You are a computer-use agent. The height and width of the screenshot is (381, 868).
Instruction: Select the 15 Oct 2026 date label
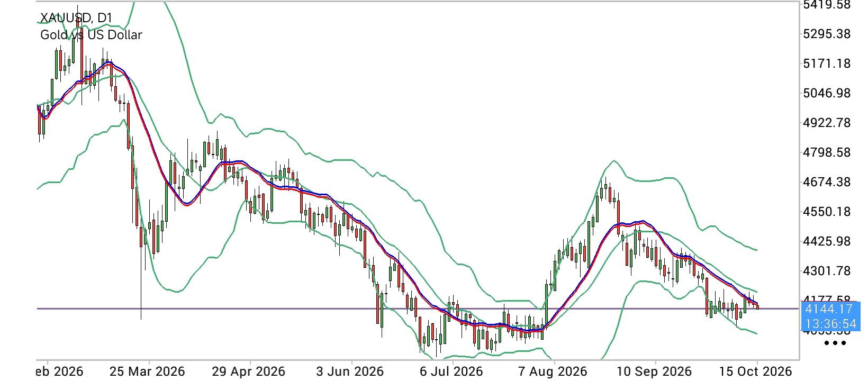(x=755, y=371)
